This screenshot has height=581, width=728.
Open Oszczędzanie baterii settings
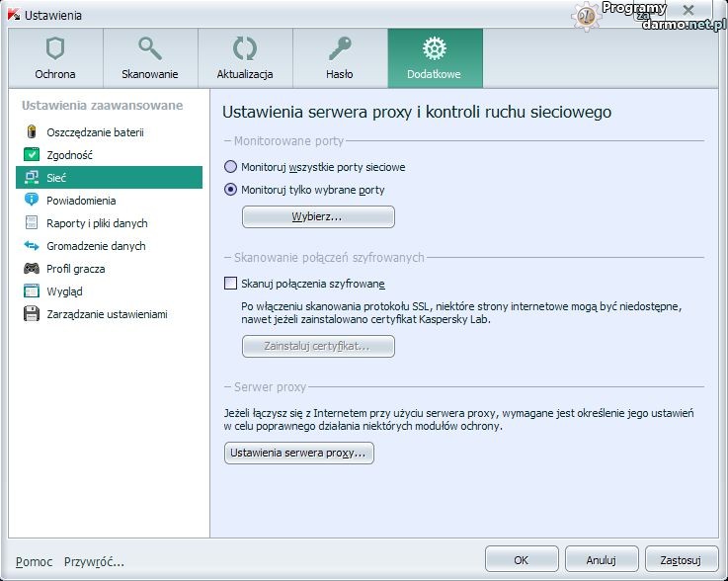[109, 131]
